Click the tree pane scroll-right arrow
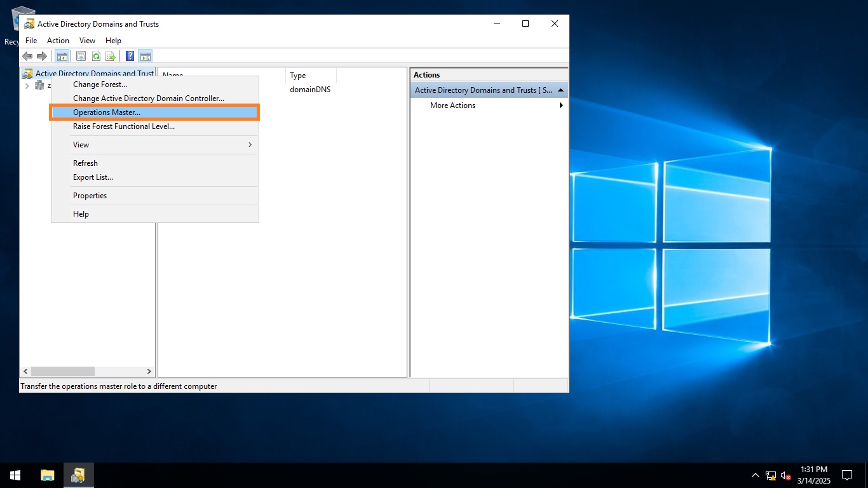Screen dimensions: 868x488 coord(149,371)
